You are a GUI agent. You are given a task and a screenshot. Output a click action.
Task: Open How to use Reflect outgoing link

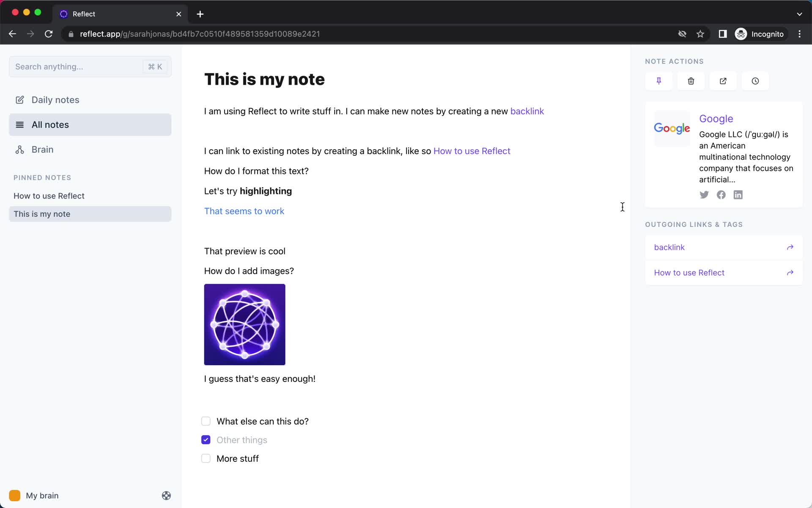724,273
